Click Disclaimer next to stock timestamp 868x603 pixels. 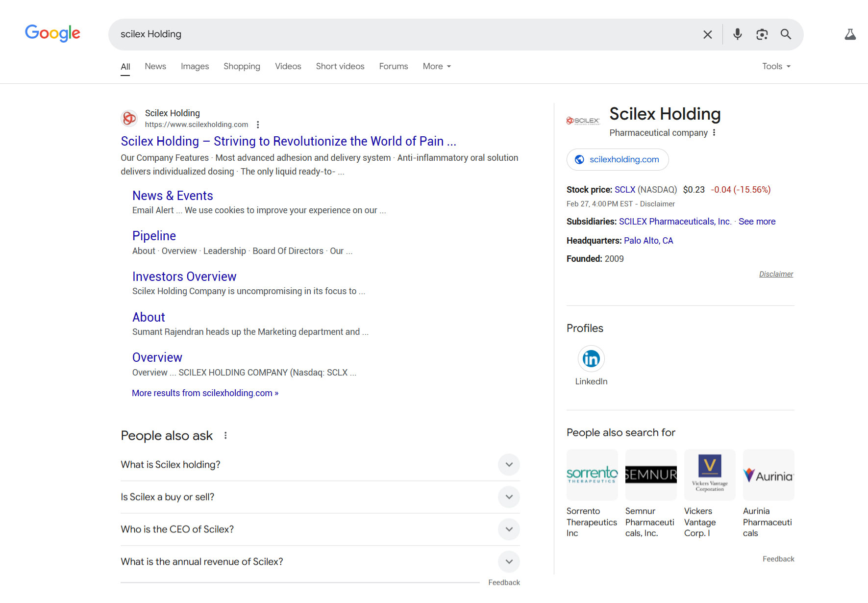(657, 204)
